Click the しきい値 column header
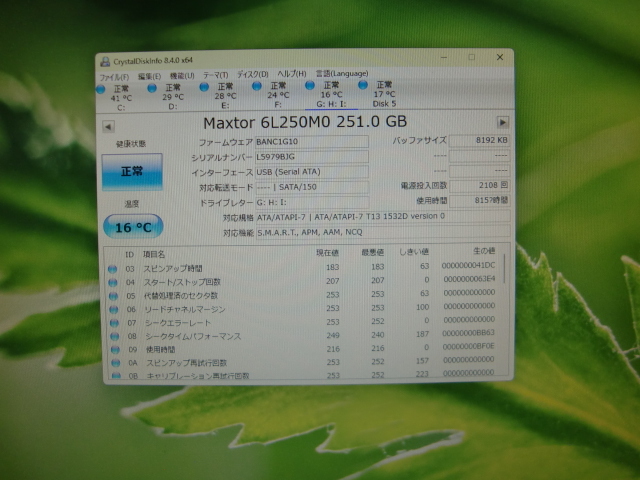The width and height of the screenshot is (640, 480). tap(414, 252)
